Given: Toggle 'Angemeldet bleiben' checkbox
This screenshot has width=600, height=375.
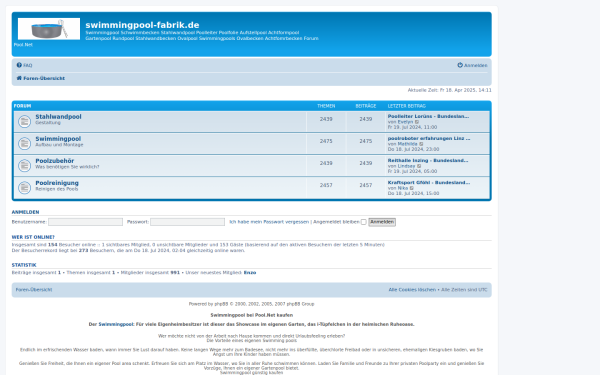Looking at the screenshot, I should point(364,222).
